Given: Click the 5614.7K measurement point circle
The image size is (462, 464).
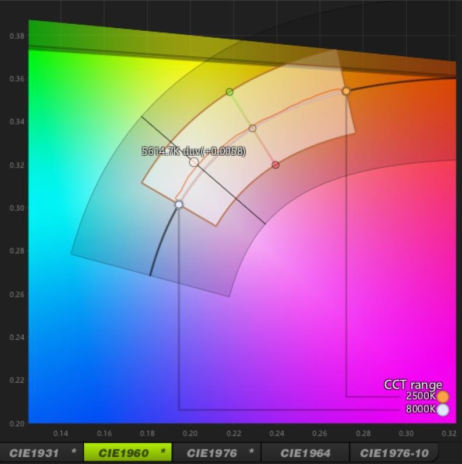Looking at the screenshot, I should (x=194, y=162).
